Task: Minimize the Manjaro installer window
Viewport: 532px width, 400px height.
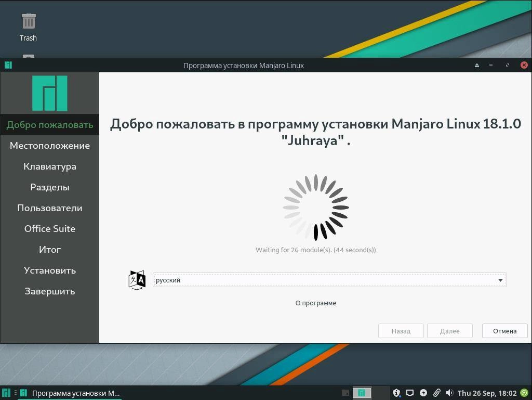Action: tap(491, 65)
